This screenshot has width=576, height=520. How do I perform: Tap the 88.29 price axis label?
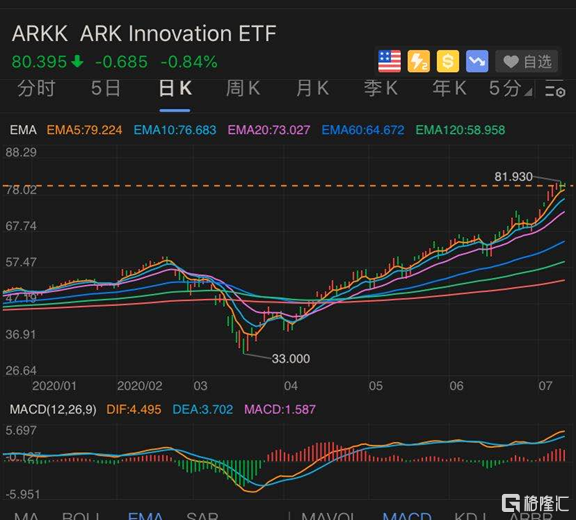coord(21,152)
